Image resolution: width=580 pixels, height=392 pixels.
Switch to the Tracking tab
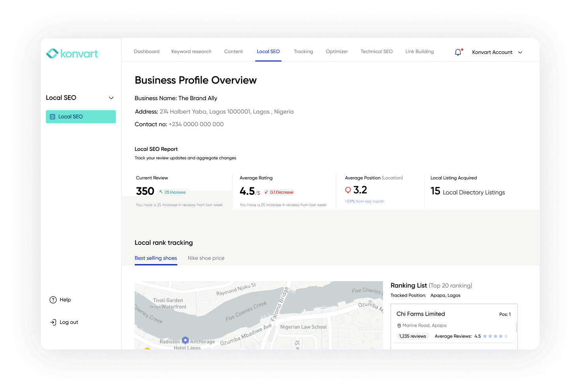303,51
